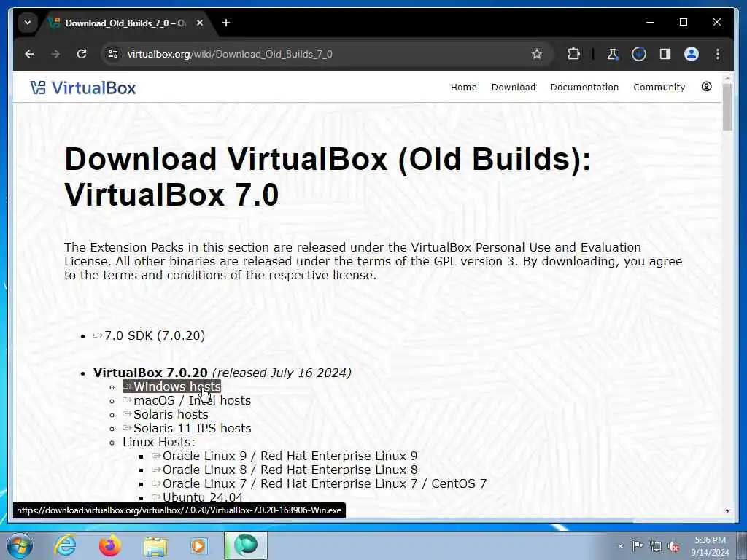Open File Explorer from the taskbar
The width and height of the screenshot is (747, 560).
click(155, 545)
